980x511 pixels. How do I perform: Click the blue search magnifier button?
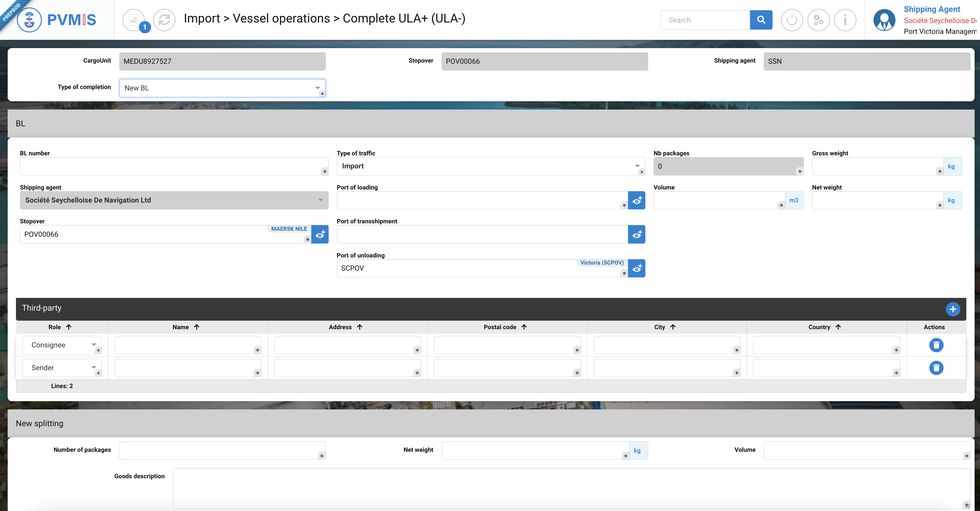[761, 20]
